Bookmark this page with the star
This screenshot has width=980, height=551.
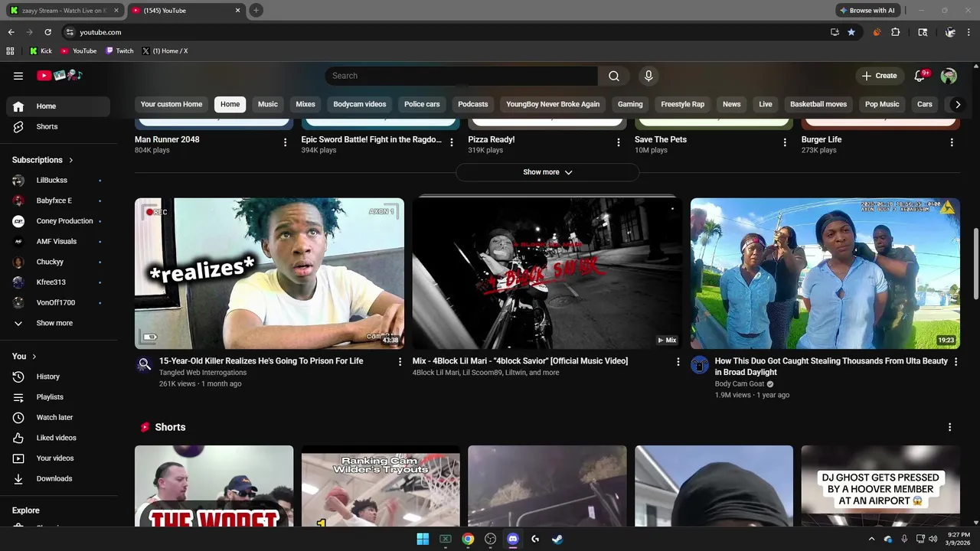851,32
